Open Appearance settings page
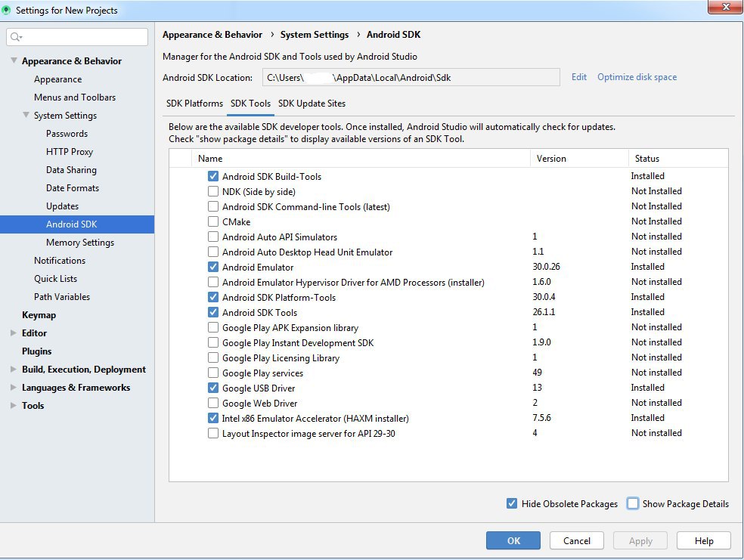This screenshot has height=560, width=744. click(58, 79)
